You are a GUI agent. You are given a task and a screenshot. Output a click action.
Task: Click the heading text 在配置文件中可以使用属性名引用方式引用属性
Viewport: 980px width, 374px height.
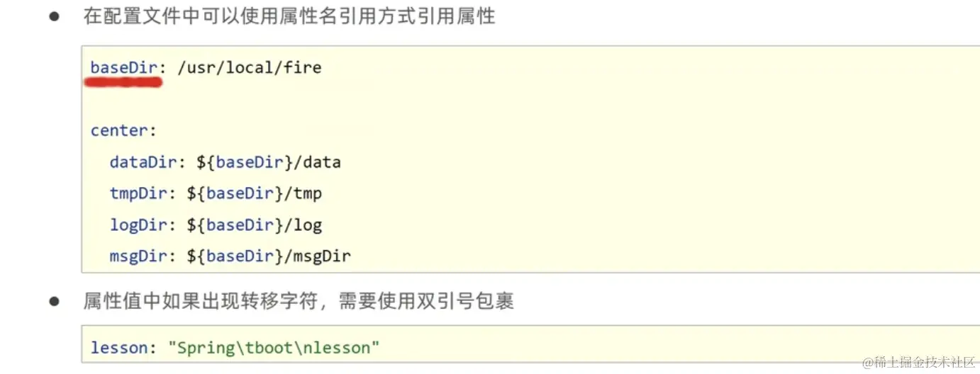(x=289, y=17)
